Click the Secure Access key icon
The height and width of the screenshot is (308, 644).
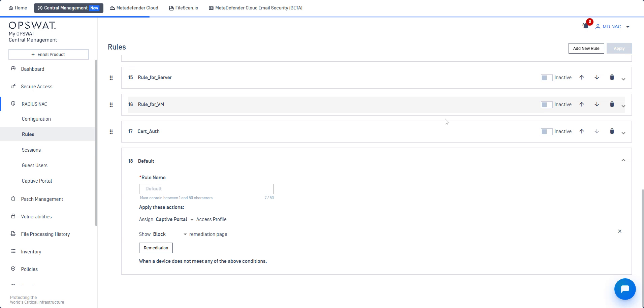pos(13,86)
